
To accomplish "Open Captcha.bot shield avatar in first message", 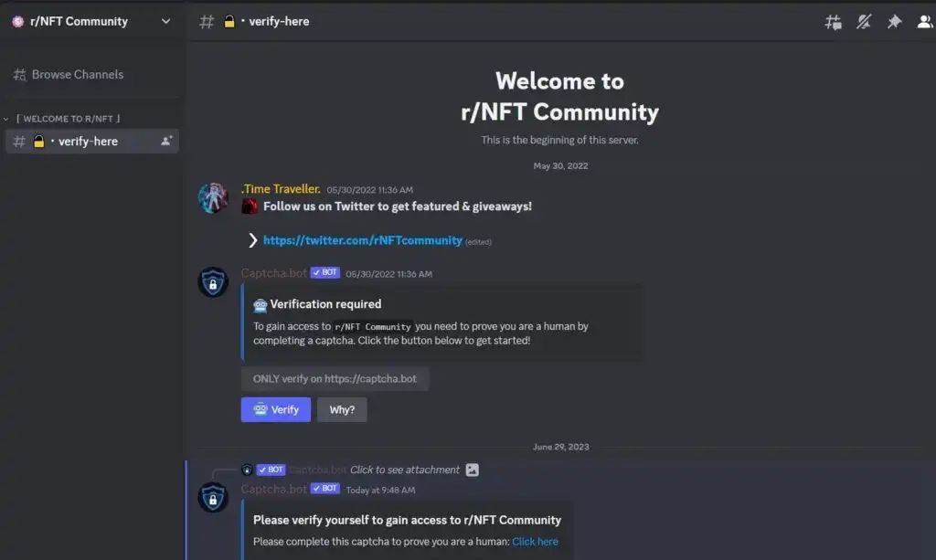I will coord(213,282).
